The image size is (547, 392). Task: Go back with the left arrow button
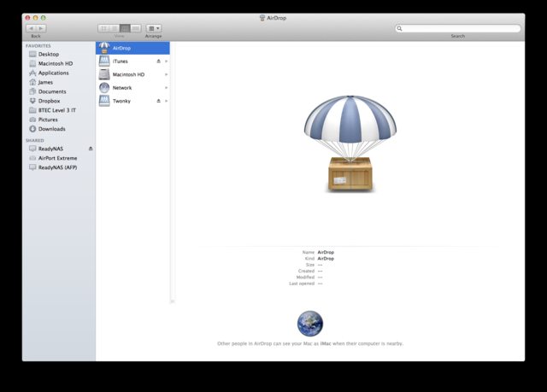pos(31,28)
